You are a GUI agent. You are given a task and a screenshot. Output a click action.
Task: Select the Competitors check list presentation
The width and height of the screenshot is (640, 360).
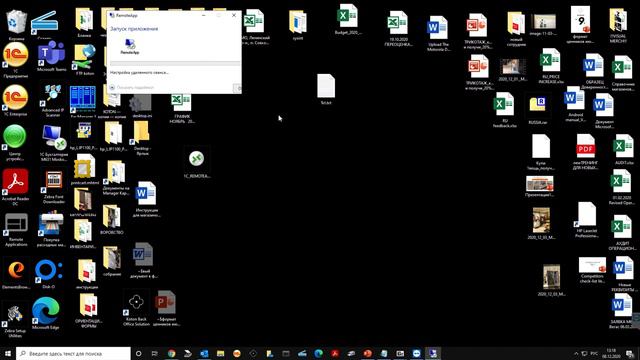click(592, 270)
